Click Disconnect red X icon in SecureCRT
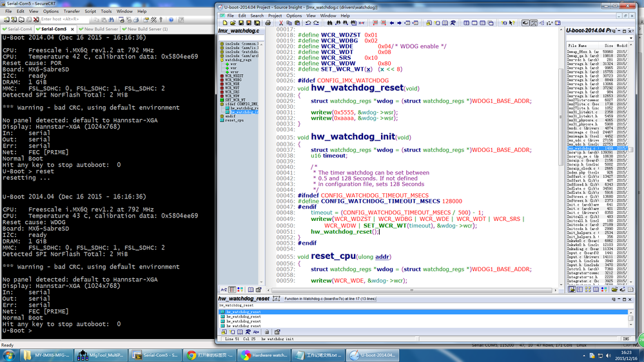The image size is (644, 362). [x=36, y=19]
